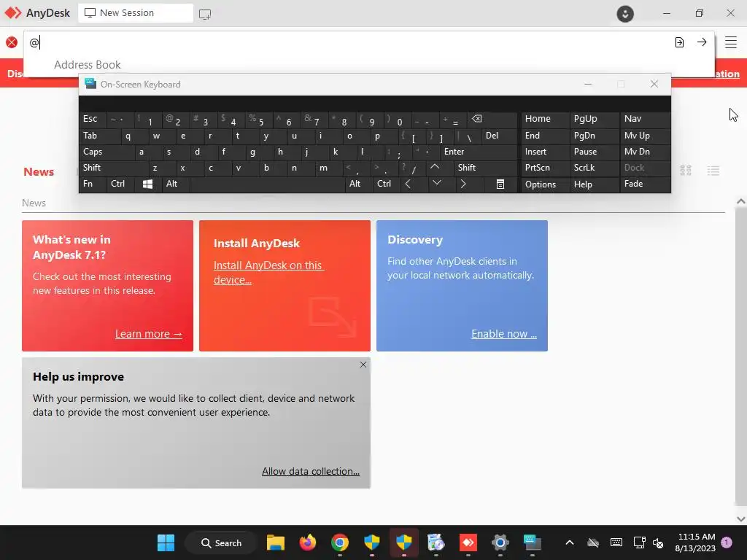Toggle Fade key on On-Screen Keyboard
Viewport: 747px width, 560px height.
click(x=645, y=184)
